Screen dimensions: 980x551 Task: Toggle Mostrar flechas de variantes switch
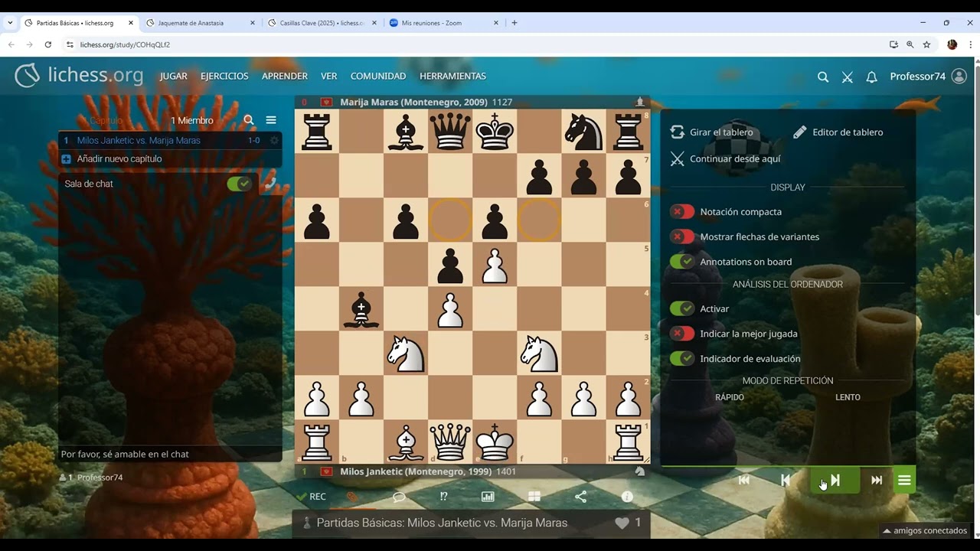click(681, 237)
